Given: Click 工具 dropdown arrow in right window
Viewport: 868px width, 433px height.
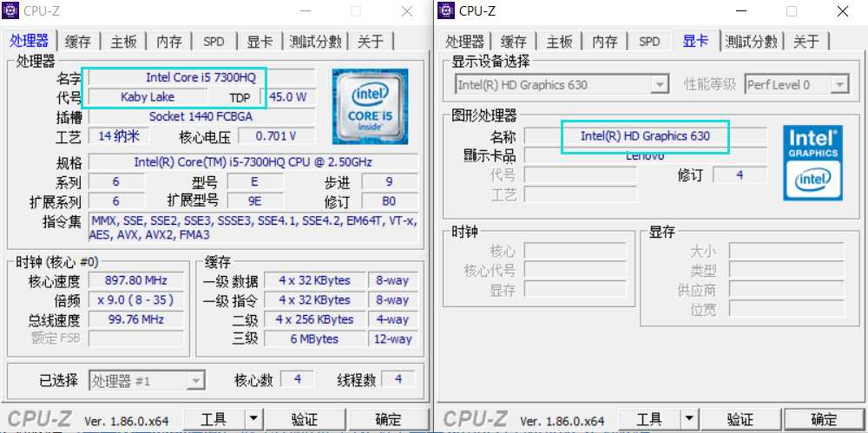Looking at the screenshot, I should click(688, 419).
